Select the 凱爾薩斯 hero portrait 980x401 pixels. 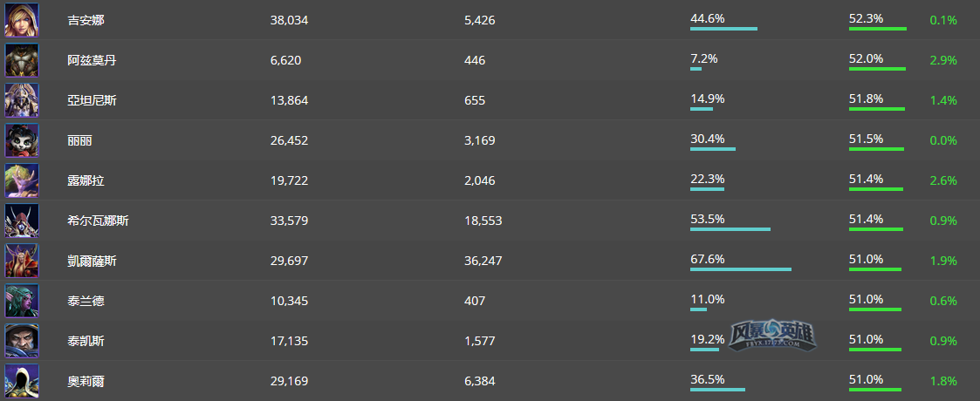tap(22, 261)
